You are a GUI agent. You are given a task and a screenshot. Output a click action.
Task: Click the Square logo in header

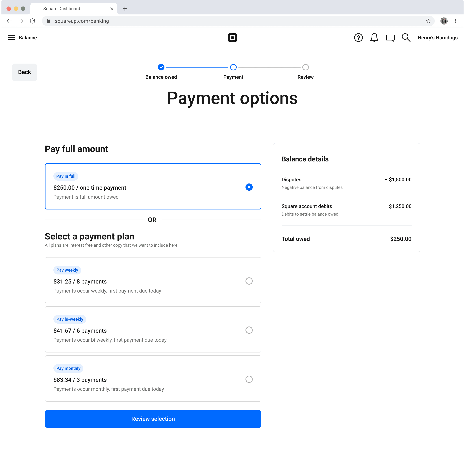[232, 38]
